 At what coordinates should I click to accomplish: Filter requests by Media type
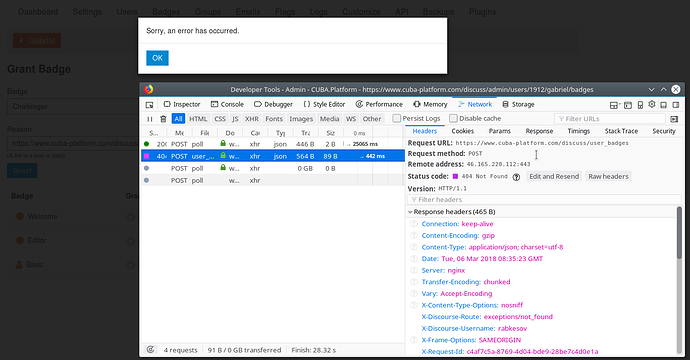[329, 119]
